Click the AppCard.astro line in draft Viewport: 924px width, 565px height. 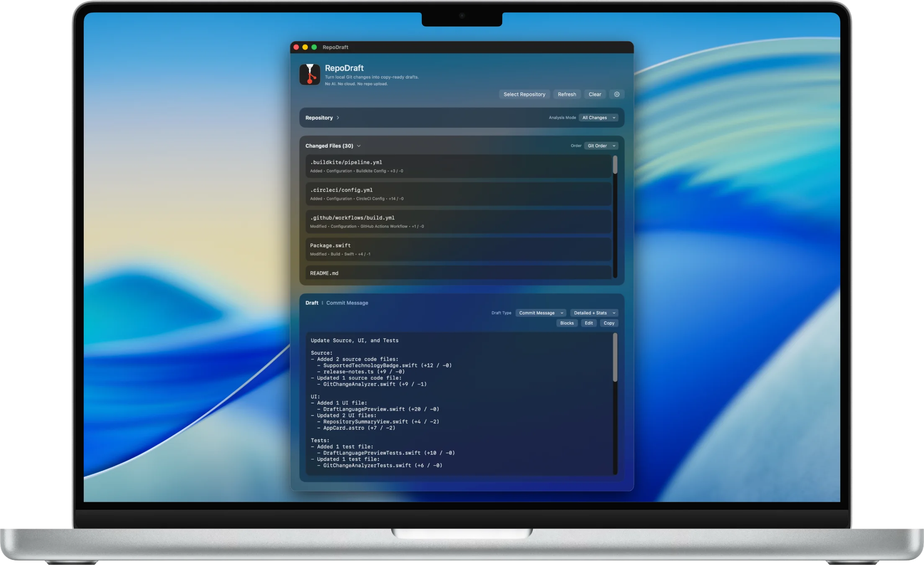pyautogui.click(x=356, y=428)
